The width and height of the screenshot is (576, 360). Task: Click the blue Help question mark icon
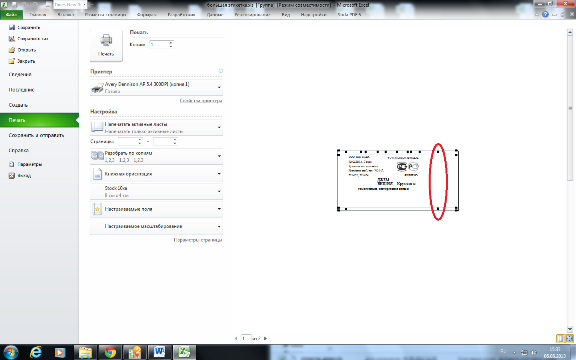click(545, 14)
